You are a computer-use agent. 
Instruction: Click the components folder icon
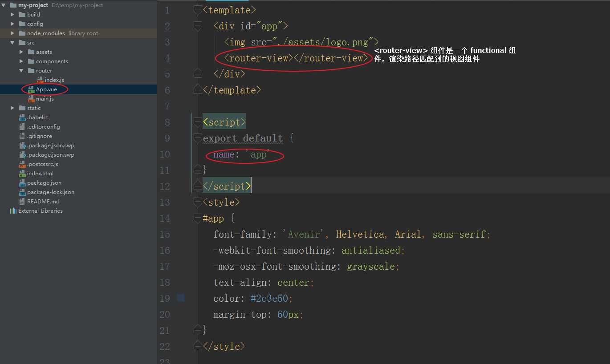point(31,61)
